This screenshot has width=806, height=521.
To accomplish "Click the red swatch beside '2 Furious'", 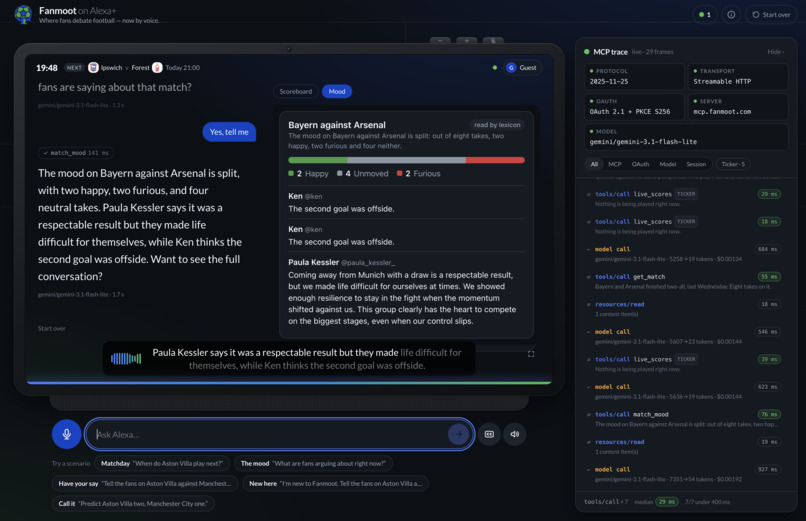I will pos(399,174).
